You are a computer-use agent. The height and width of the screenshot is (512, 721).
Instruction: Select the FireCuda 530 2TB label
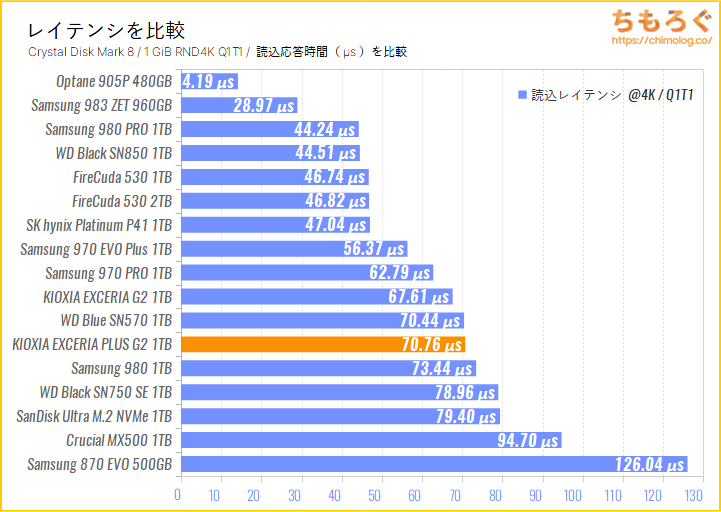pyautogui.click(x=122, y=201)
